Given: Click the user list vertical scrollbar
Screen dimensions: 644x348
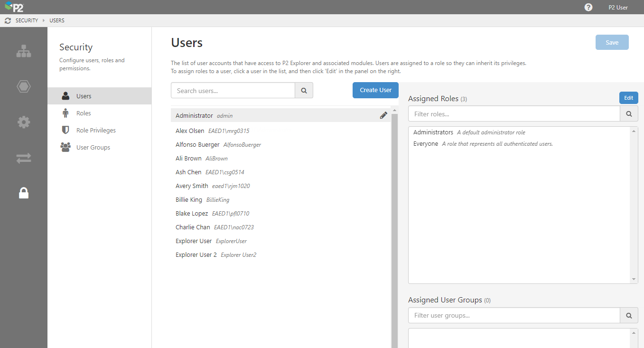Looking at the screenshot, I should [x=394, y=227].
